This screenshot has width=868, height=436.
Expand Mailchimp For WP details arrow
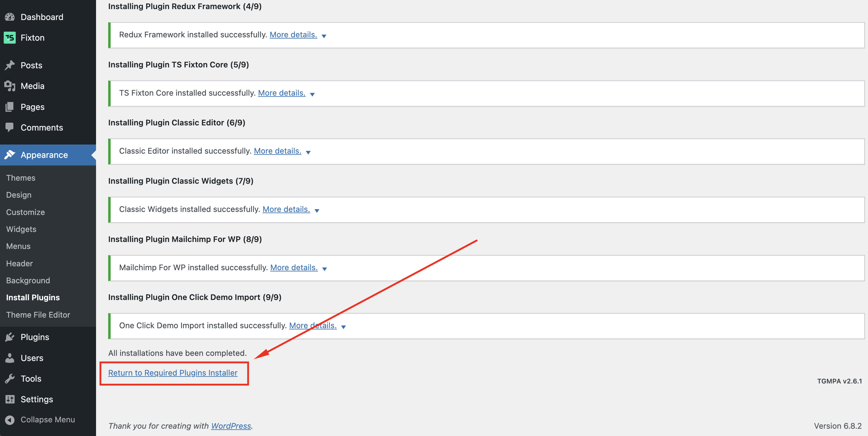[x=324, y=269]
